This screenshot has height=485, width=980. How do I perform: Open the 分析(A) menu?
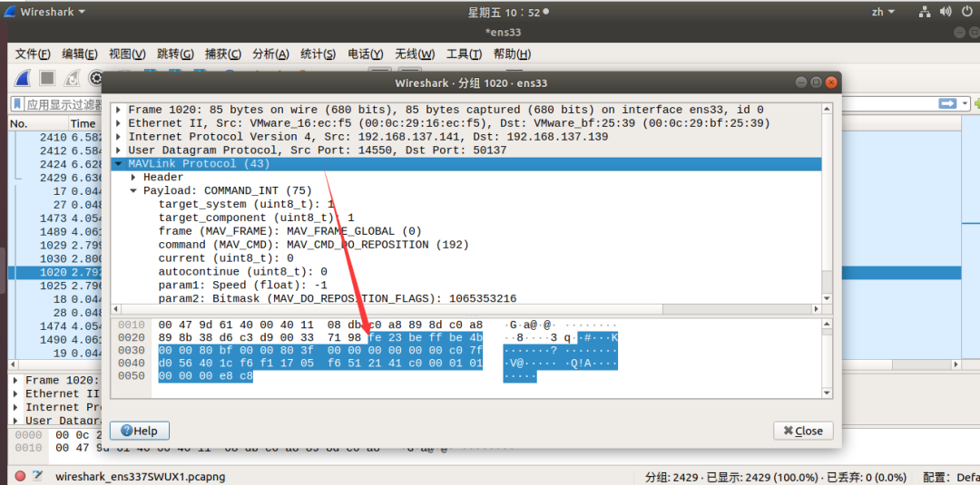pyautogui.click(x=270, y=54)
